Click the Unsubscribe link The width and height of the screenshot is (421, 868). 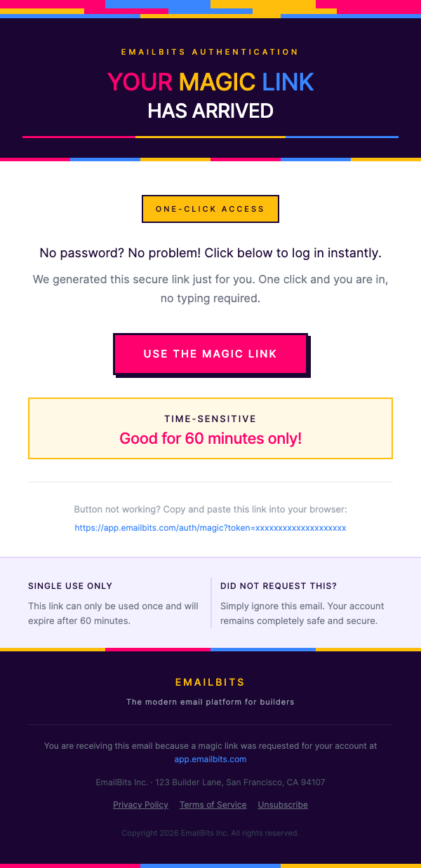point(283,805)
